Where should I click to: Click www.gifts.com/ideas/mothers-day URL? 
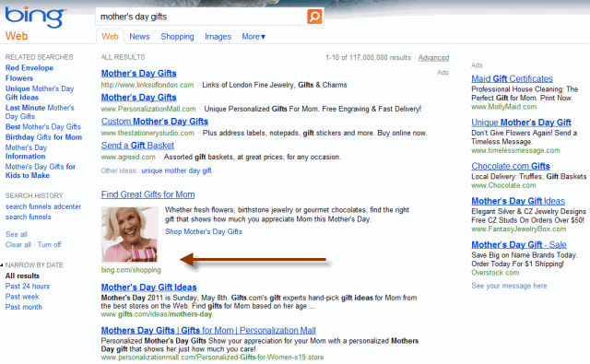tap(157, 314)
